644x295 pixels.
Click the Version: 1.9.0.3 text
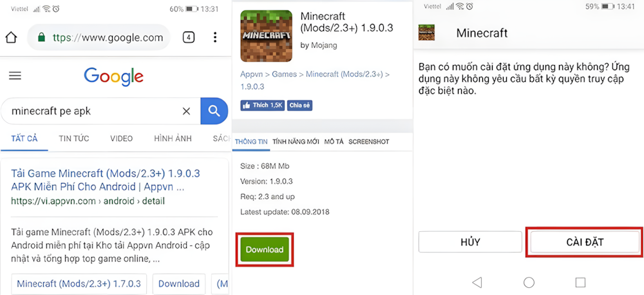(267, 181)
